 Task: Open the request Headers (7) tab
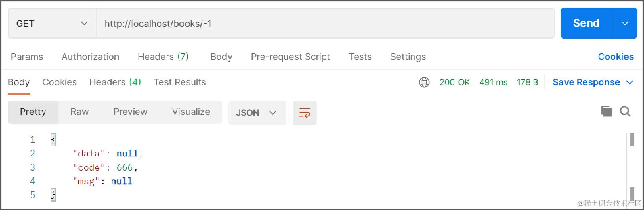tap(163, 57)
